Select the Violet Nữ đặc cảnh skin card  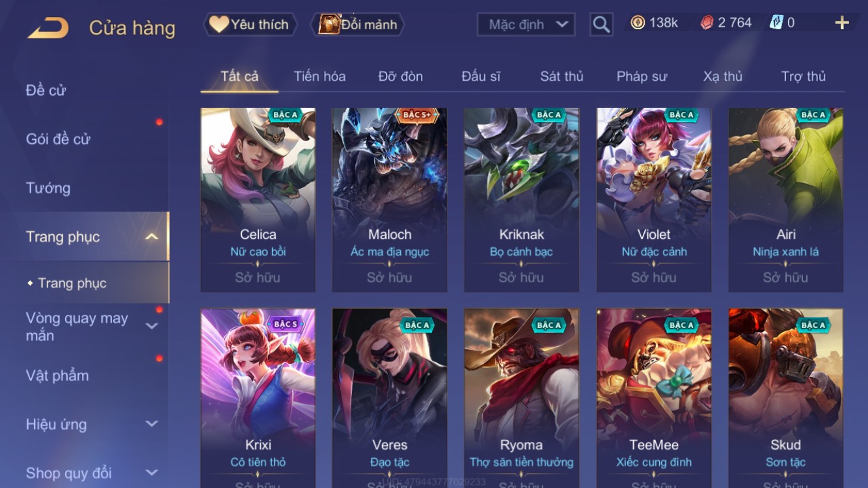654,200
